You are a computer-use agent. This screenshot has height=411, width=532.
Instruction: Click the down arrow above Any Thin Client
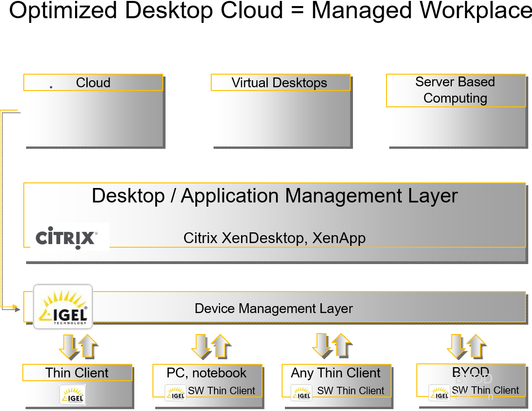click(322, 346)
